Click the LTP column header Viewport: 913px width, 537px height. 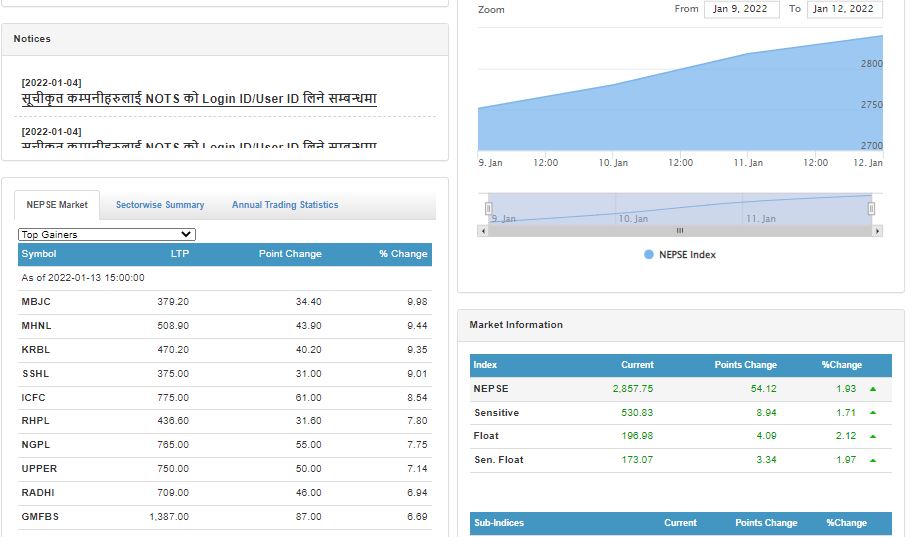179,254
